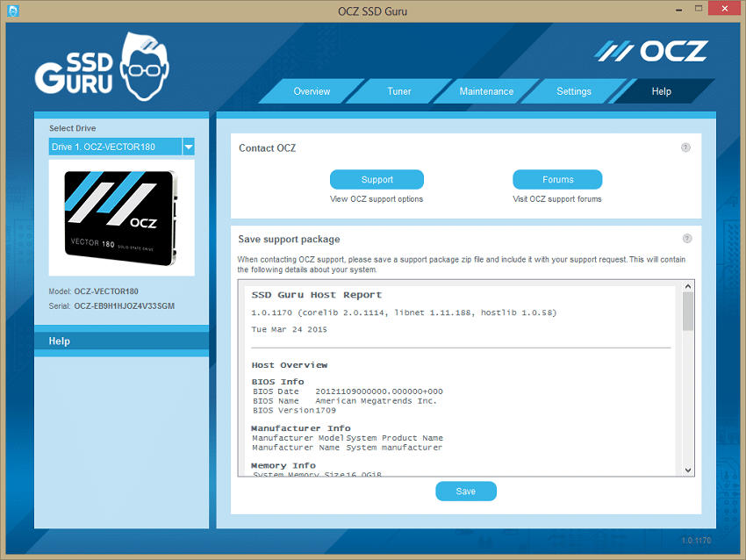
Task: Click the report scrollbar down arrow
Action: (687, 470)
